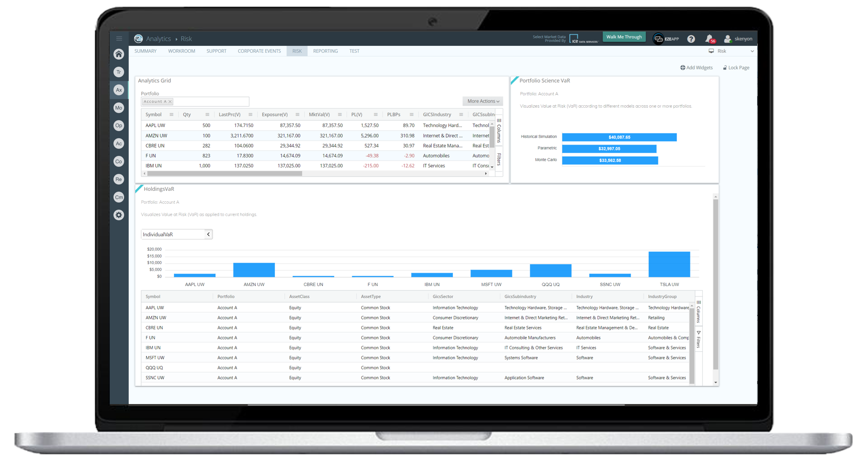Open the IndividualVaR dropdown
Viewport: 868px width, 455px height.
click(x=177, y=234)
